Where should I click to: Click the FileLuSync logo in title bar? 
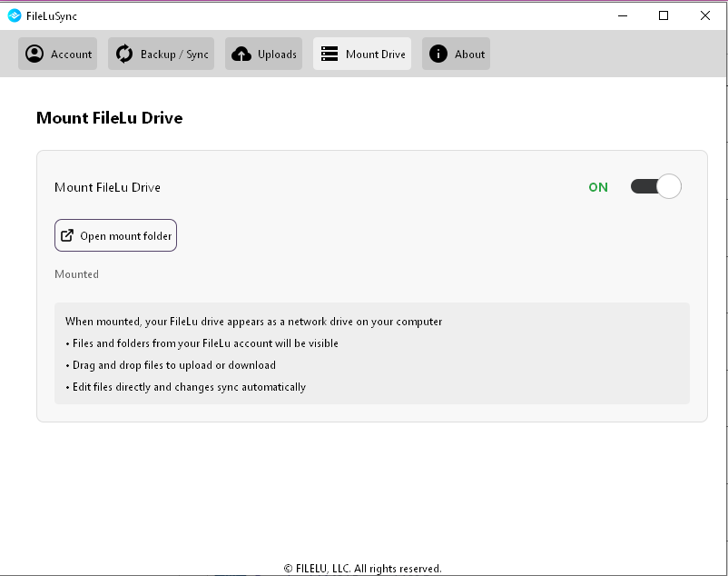(x=15, y=15)
